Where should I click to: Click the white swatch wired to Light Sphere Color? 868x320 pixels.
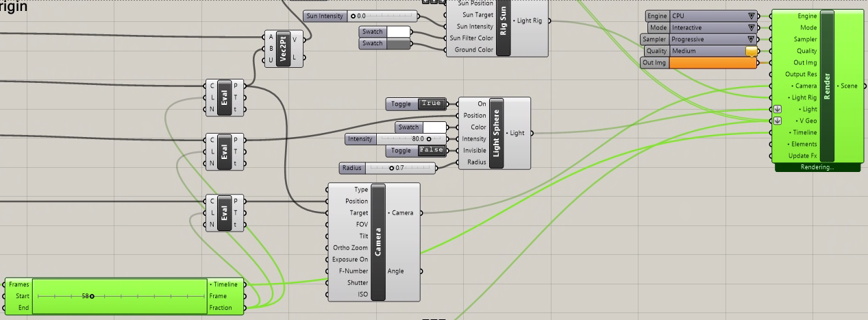tap(433, 127)
